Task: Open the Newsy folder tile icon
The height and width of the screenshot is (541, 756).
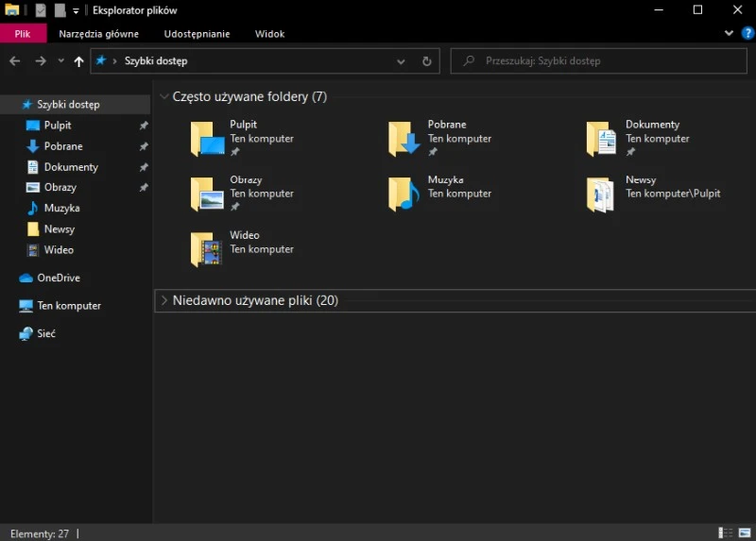Action: [601, 194]
